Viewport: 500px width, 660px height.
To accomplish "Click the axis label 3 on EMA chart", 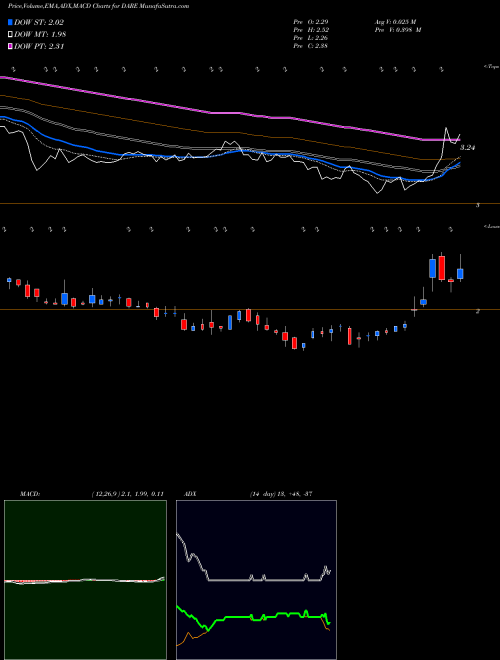I will coord(477,205).
